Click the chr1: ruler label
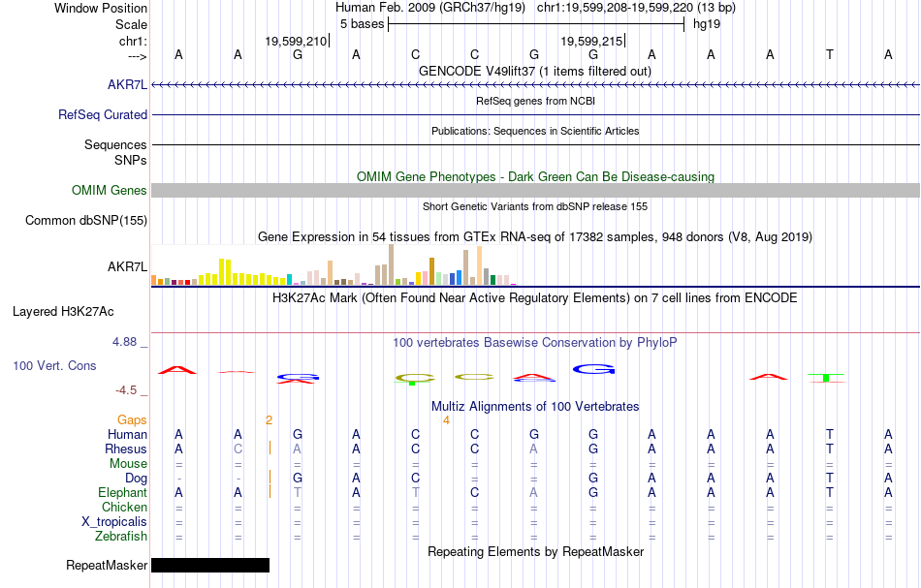Viewport: 921px width, 588px height. [133, 41]
